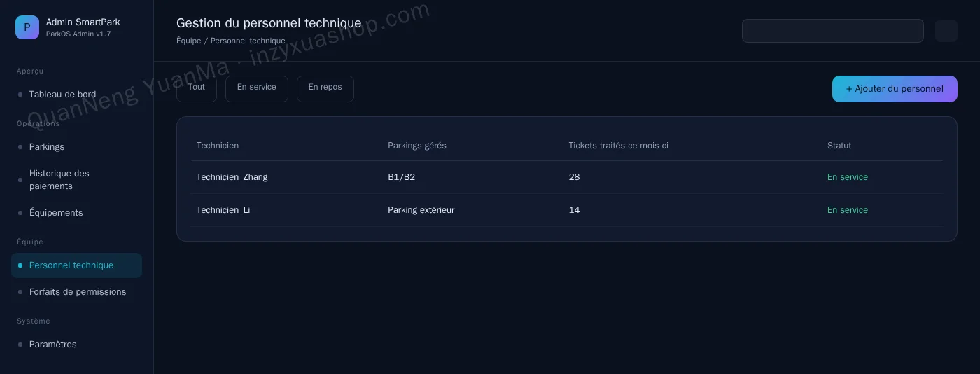The width and height of the screenshot is (980, 374).
Task: Click Technicien_Zhang's En service status
Action: point(848,177)
